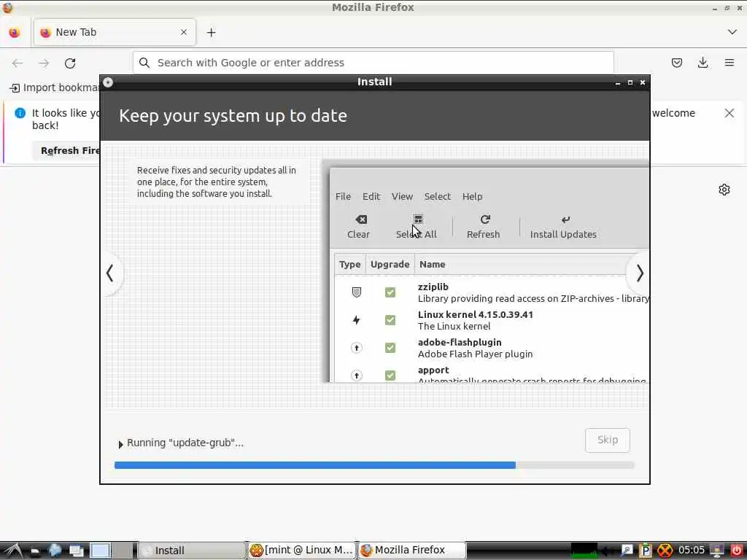
Task: Click the installation progress bar
Action: [x=374, y=465]
